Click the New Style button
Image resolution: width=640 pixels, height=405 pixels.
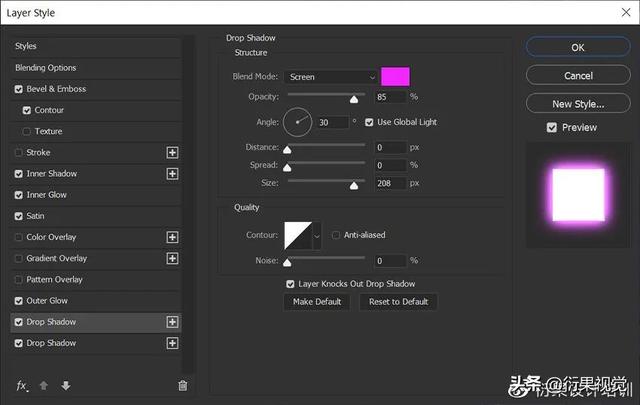pyautogui.click(x=578, y=104)
